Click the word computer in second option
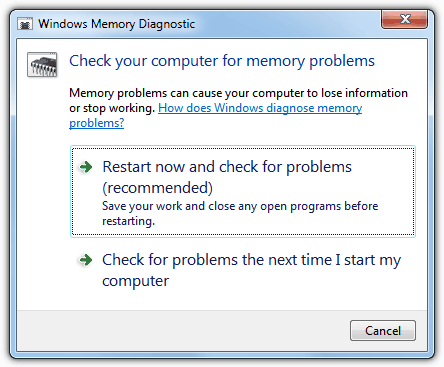The height and width of the screenshot is (367, 444). click(x=135, y=281)
